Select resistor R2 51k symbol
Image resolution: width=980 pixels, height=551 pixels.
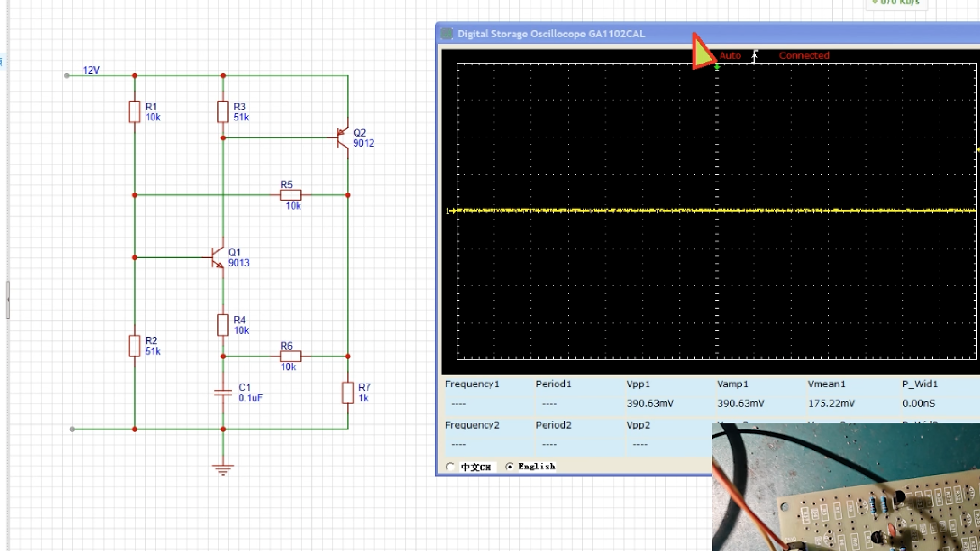pyautogui.click(x=134, y=345)
